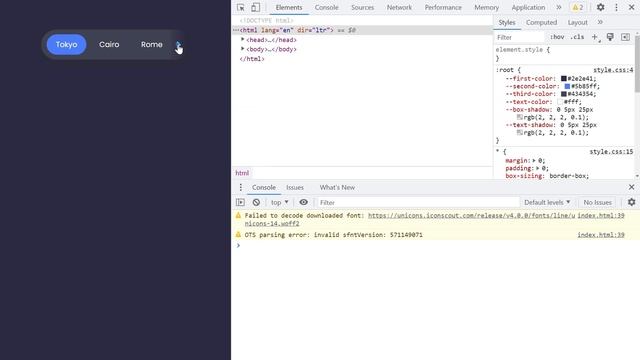Expand the padding shorthand property

[538, 168]
